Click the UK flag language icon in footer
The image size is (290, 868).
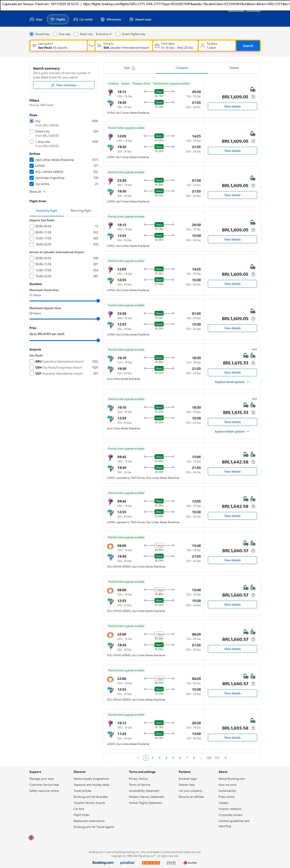(x=31, y=837)
